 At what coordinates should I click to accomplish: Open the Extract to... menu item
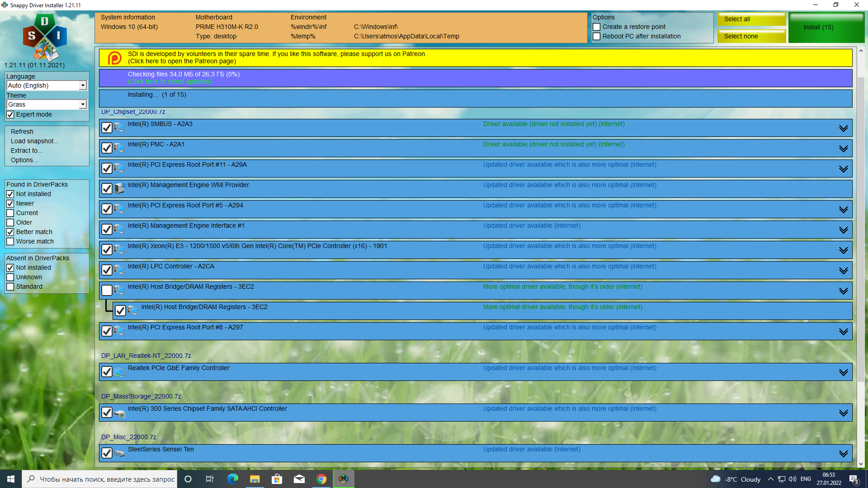click(26, 150)
